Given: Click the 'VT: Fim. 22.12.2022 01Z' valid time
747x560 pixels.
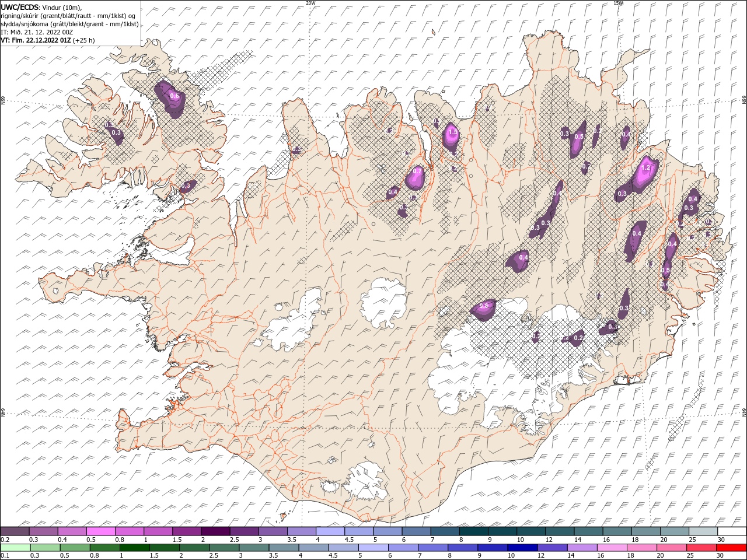Looking at the screenshot, I should (36, 40).
